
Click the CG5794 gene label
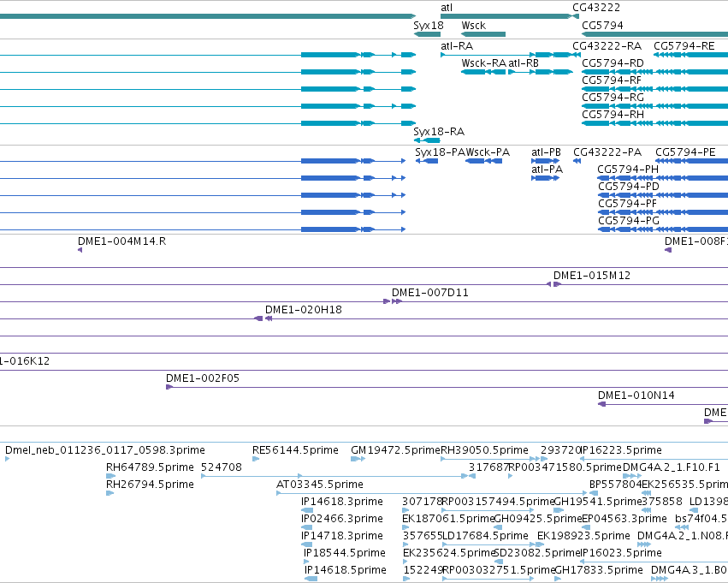[x=602, y=26]
